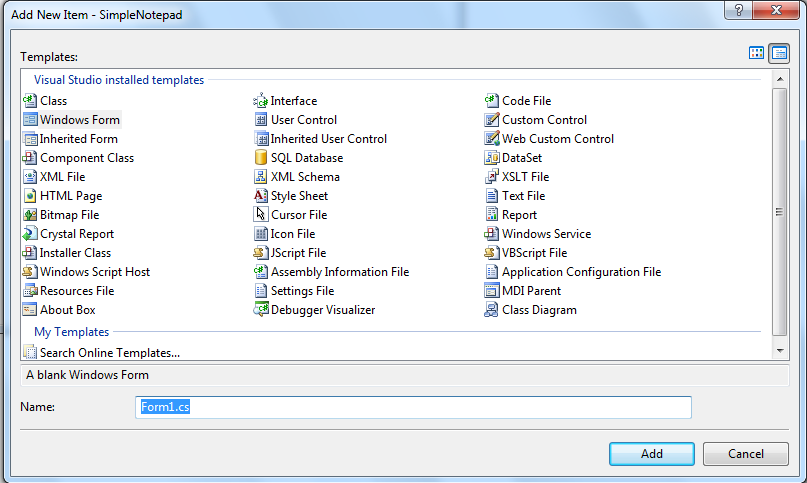This screenshot has width=807, height=483.
Task: Select the Style Sheet icon
Action: [x=261, y=196]
